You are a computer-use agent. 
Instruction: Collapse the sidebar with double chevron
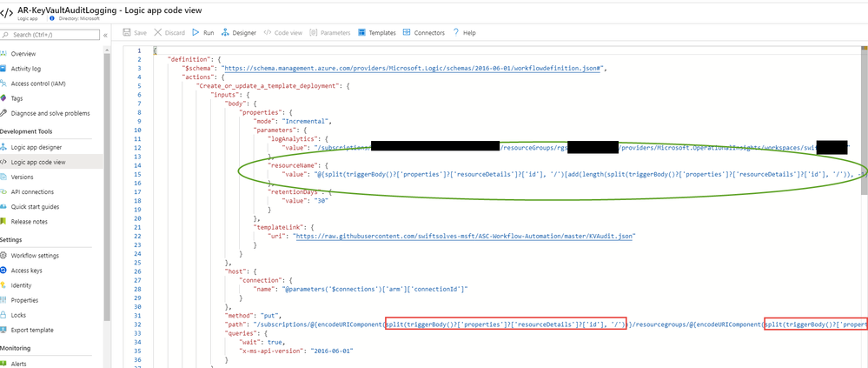click(x=105, y=35)
